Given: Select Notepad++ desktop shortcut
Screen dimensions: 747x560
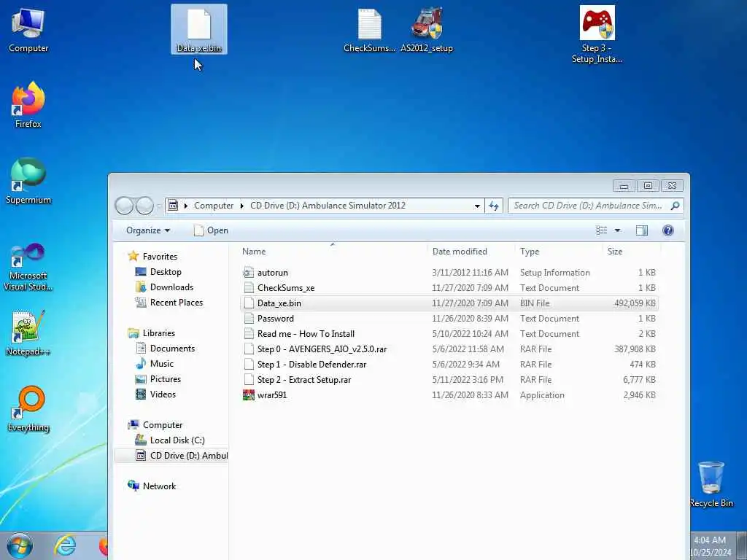Looking at the screenshot, I should 28,333.
